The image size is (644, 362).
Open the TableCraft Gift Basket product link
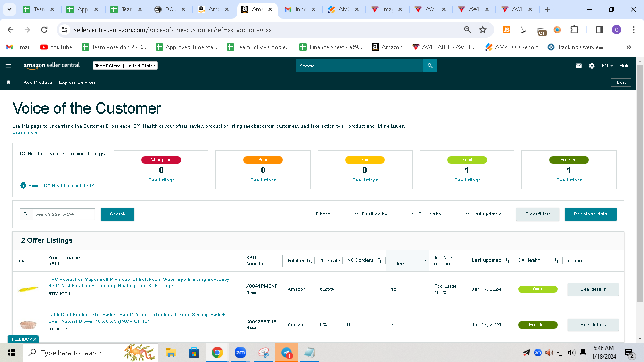(x=138, y=318)
